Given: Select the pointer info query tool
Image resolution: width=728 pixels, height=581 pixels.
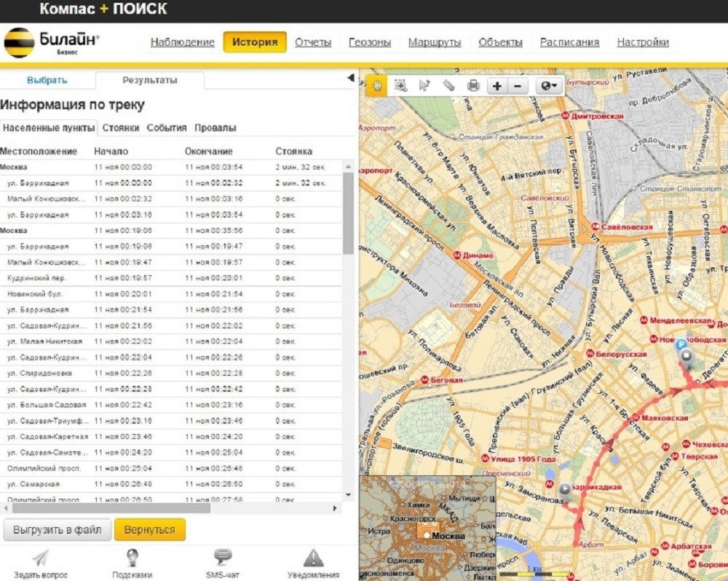Looking at the screenshot, I should (424, 85).
